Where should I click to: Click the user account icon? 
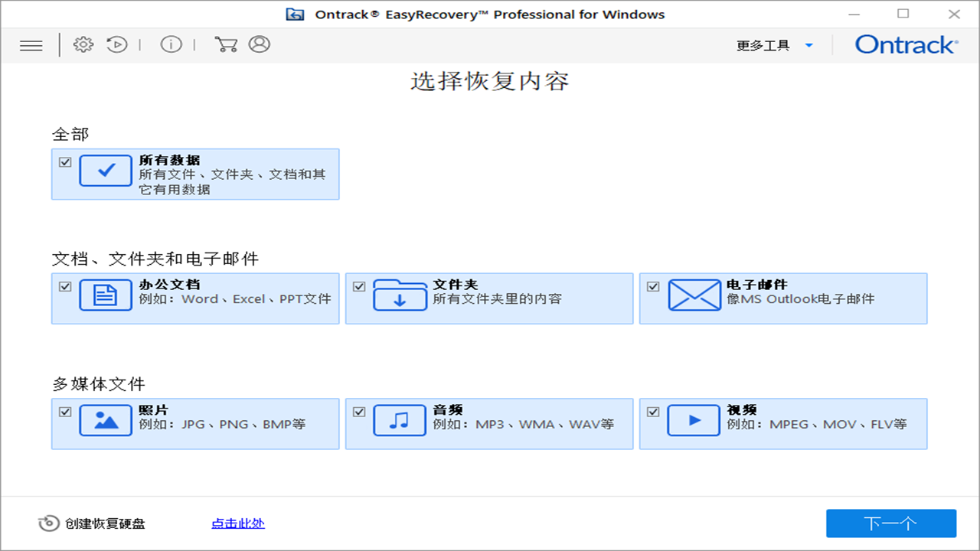coord(260,44)
